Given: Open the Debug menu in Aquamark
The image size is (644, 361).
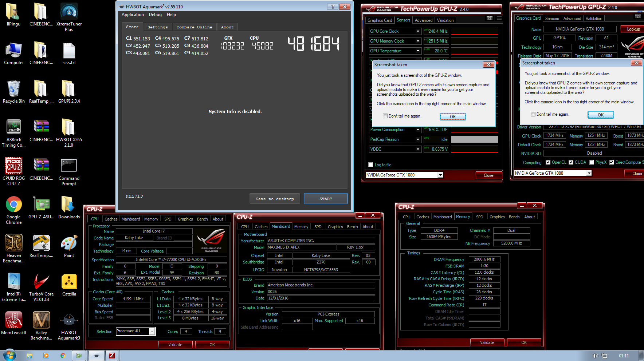Looking at the screenshot, I should point(155,15).
